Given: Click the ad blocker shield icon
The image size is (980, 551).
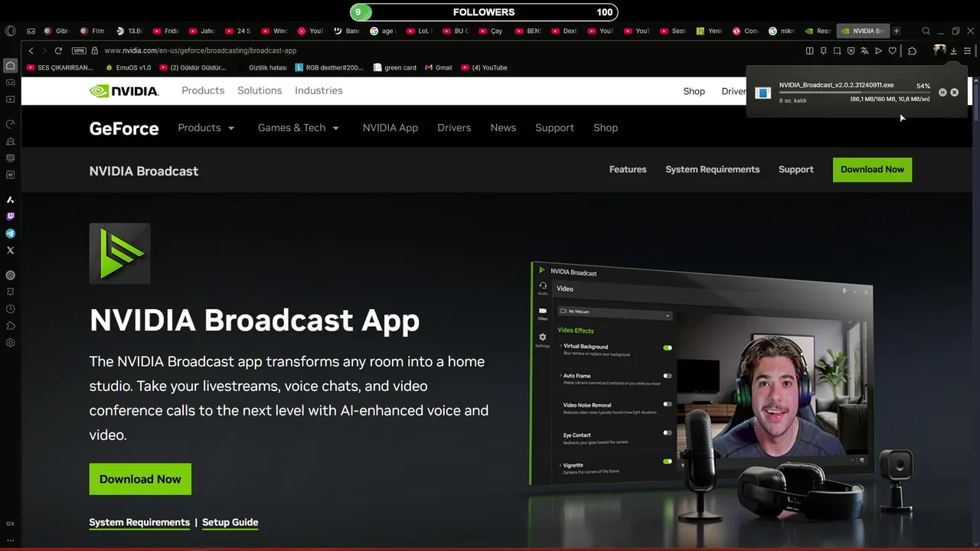Looking at the screenshot, I should point(851,51).
